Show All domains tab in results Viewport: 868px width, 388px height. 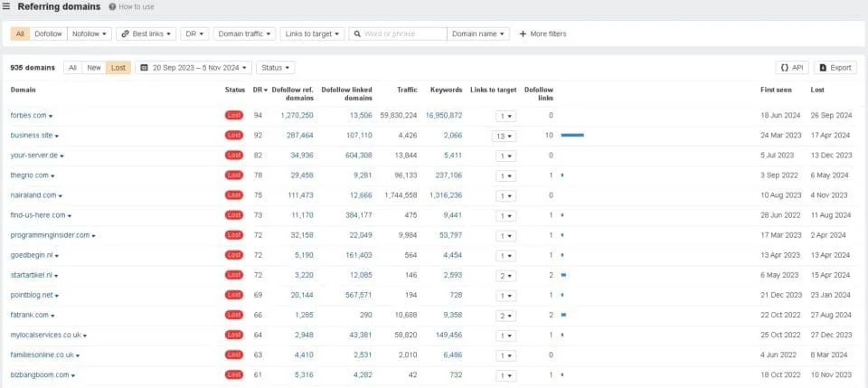pyautogui.click(x=72, y=68)
